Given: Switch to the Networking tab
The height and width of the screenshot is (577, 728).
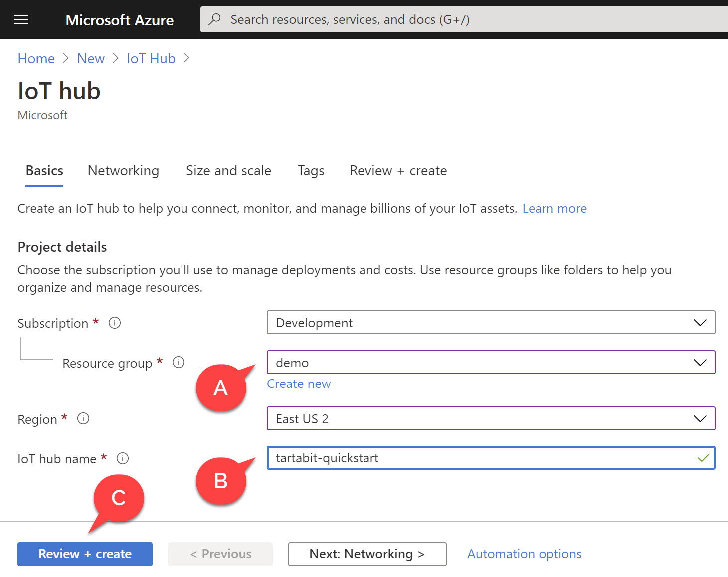Looking at the screenshot, I should click(x=123, y=171).
